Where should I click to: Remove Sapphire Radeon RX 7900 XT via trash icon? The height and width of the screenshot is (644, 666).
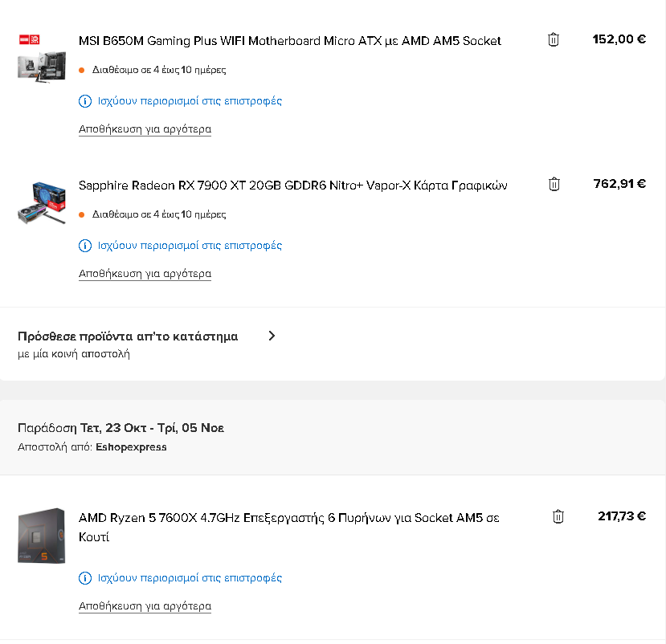554,184
